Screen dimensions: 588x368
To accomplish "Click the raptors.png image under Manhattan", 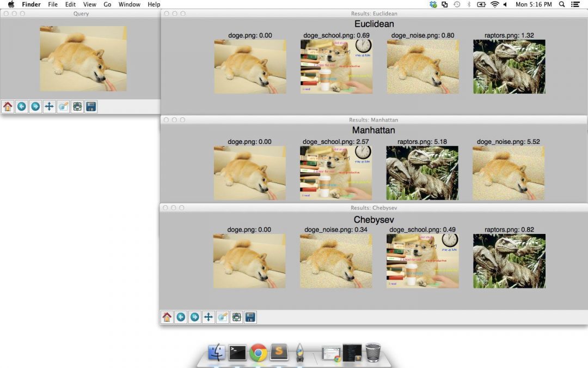I will point(422,173).
